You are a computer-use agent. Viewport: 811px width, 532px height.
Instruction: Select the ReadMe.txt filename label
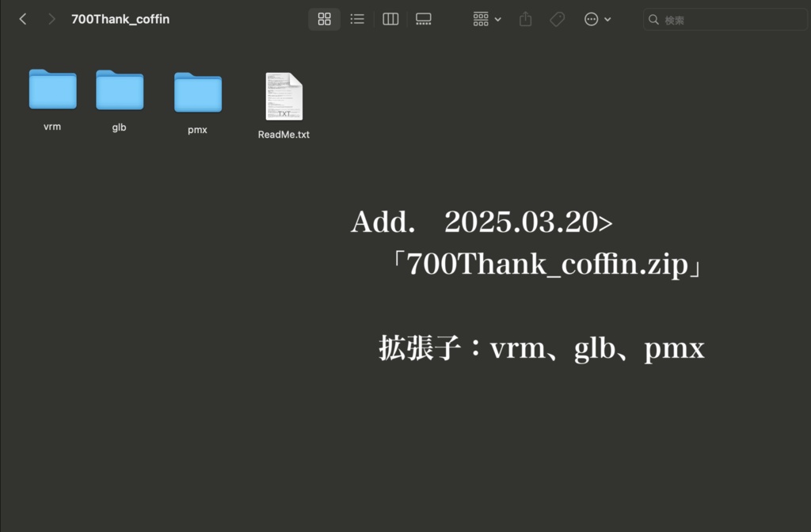coord(283,134)
